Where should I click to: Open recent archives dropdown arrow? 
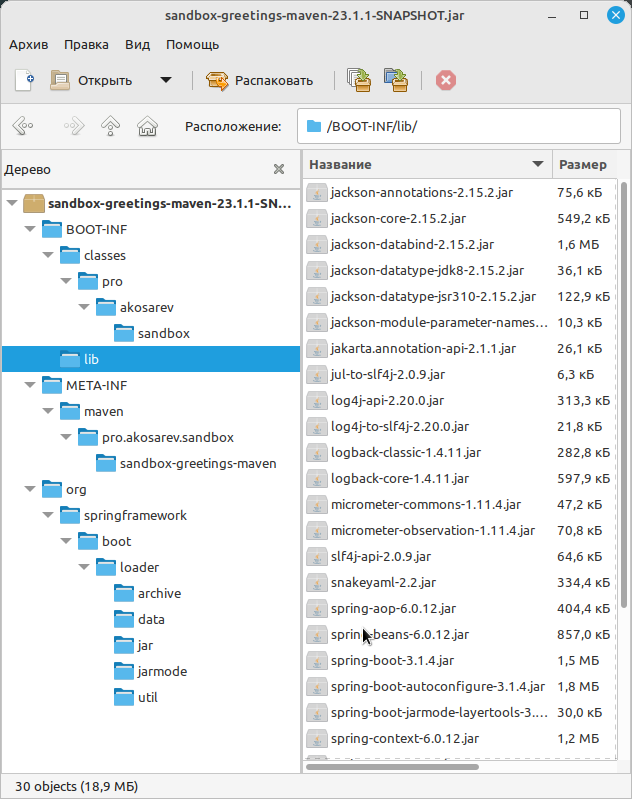pos(166,80)
